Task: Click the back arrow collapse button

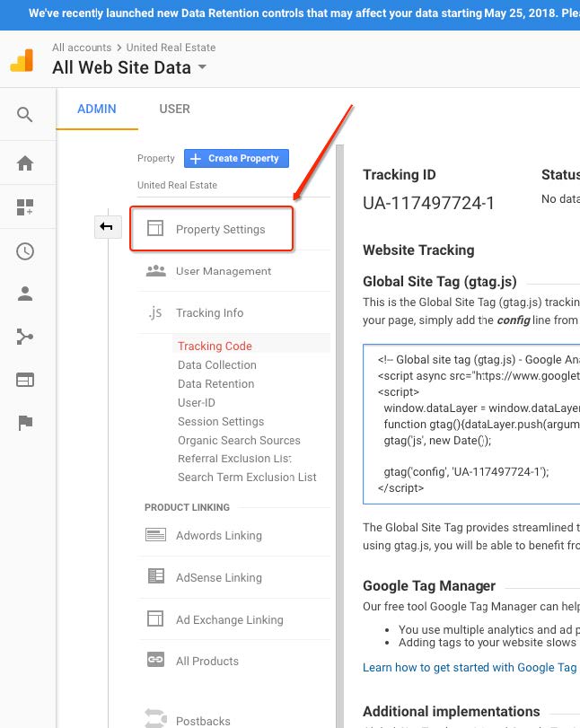Action: pyautogui.click(x=107, y=226)
